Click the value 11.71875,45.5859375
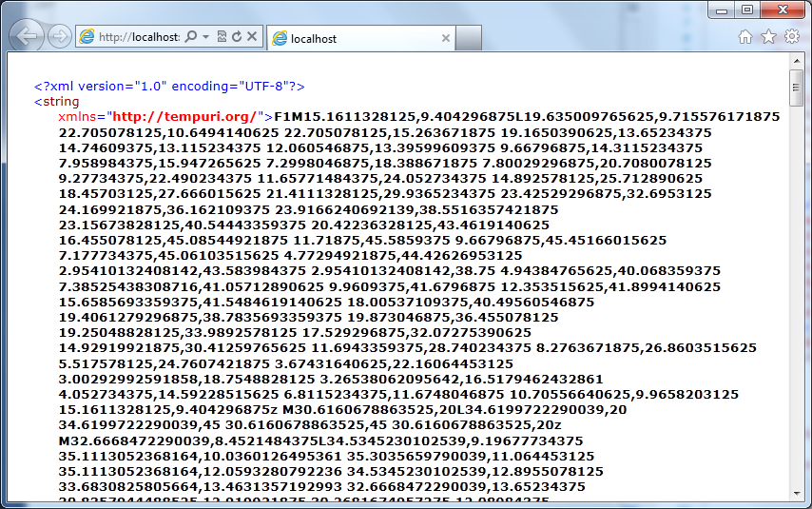Screen dimensions: 812x509 point(372,241)
